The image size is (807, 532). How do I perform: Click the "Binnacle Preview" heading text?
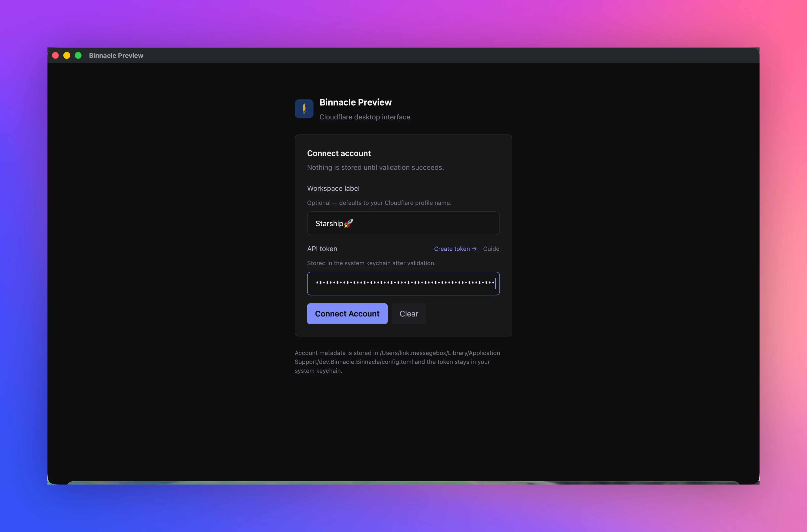pyautogui.click(x=355, y=102)
